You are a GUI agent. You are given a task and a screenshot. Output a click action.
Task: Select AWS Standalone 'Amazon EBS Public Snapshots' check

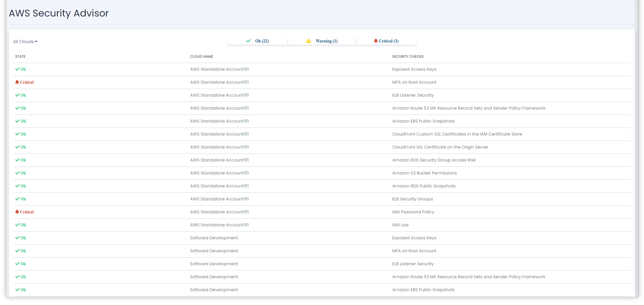pyautogui.click(x=423, y=121)
